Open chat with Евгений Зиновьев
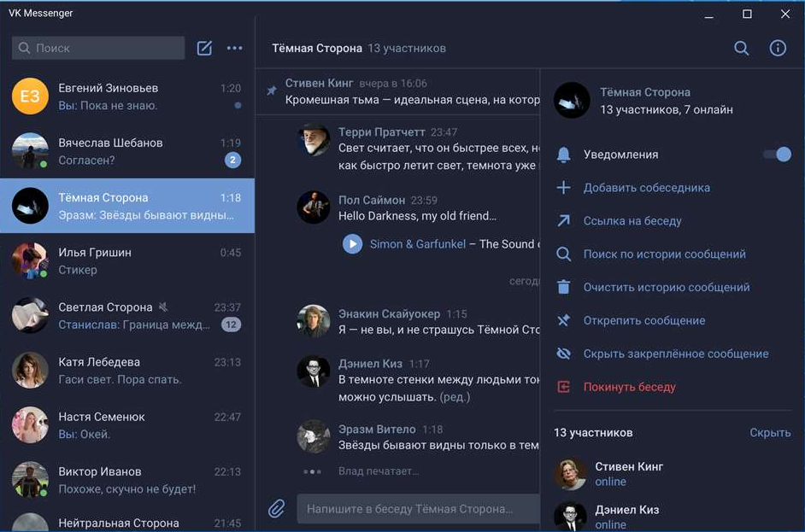This screenshot has width=805, height=532. coord(127,96)
